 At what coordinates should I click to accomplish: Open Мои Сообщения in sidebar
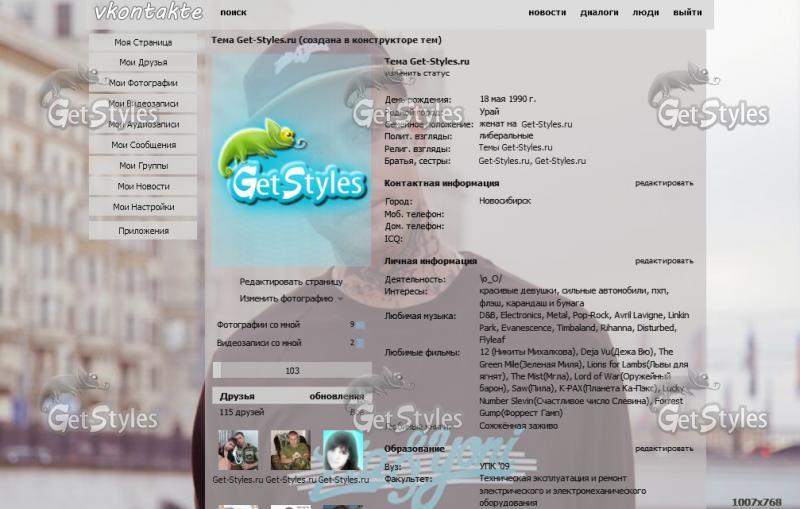click(143, 145)
